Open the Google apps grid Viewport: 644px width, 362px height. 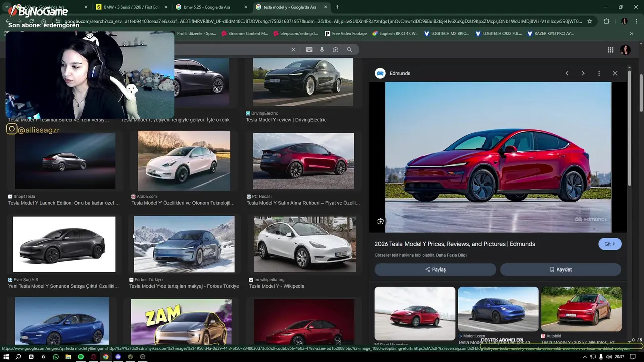(x=610, y=50)
